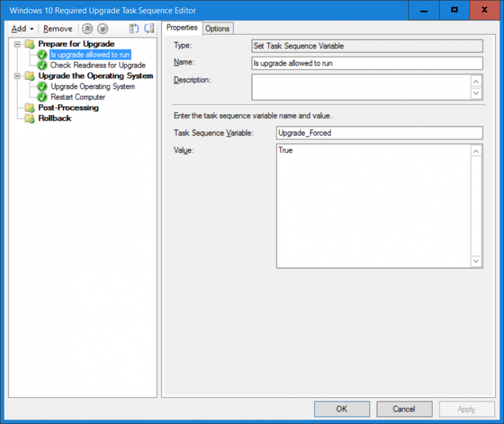Viewport: 504px width, 424px height.
Task: Edit the Name field
Action: (367, 63)
